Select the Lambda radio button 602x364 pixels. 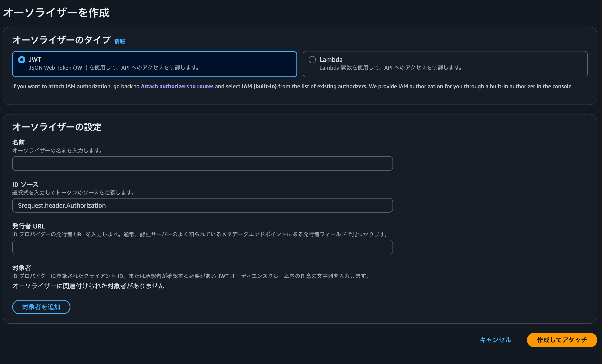click(x=312, y=60)
